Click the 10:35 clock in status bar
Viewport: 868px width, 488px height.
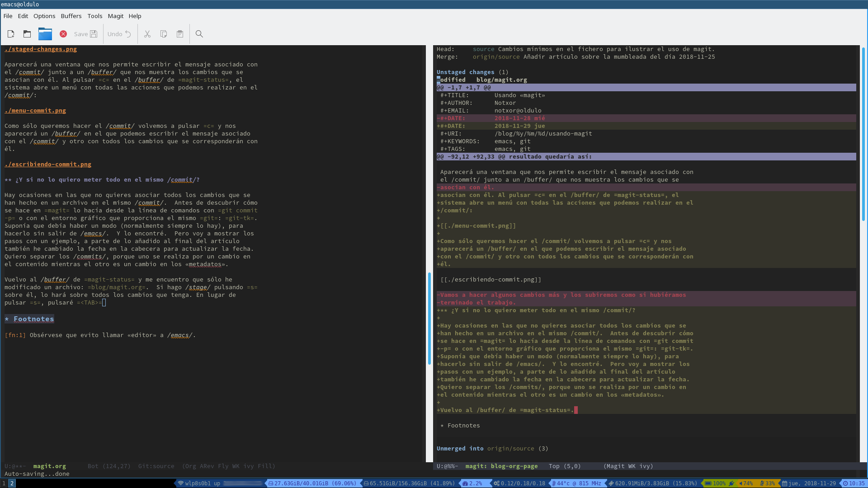[x=854, y=483]
